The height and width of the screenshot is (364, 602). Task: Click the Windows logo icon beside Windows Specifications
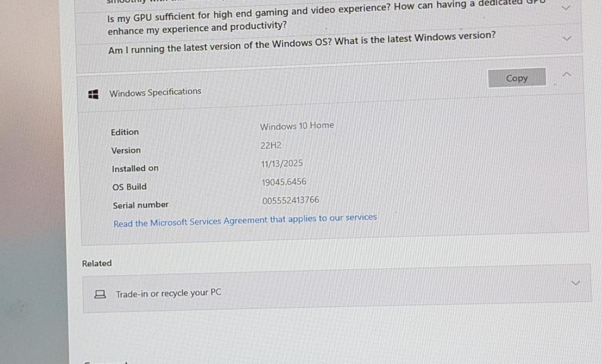coord(93,94)
